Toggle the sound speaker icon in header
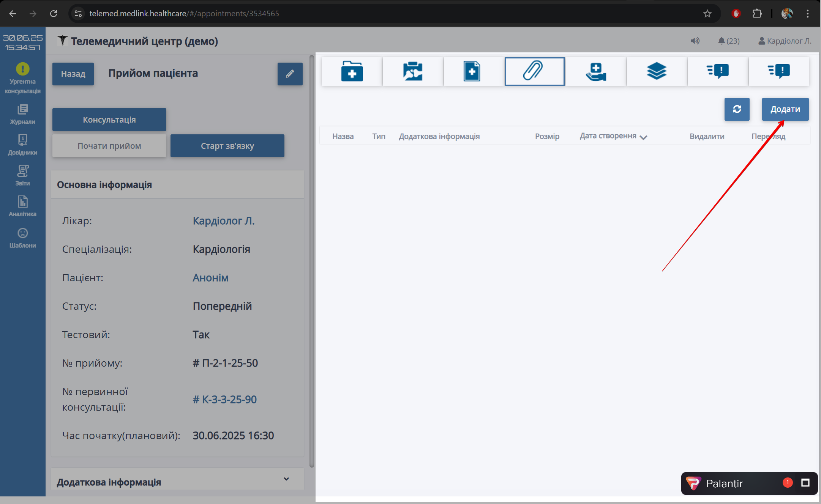Viewport: 821px width, 504px height. (695, 41)
